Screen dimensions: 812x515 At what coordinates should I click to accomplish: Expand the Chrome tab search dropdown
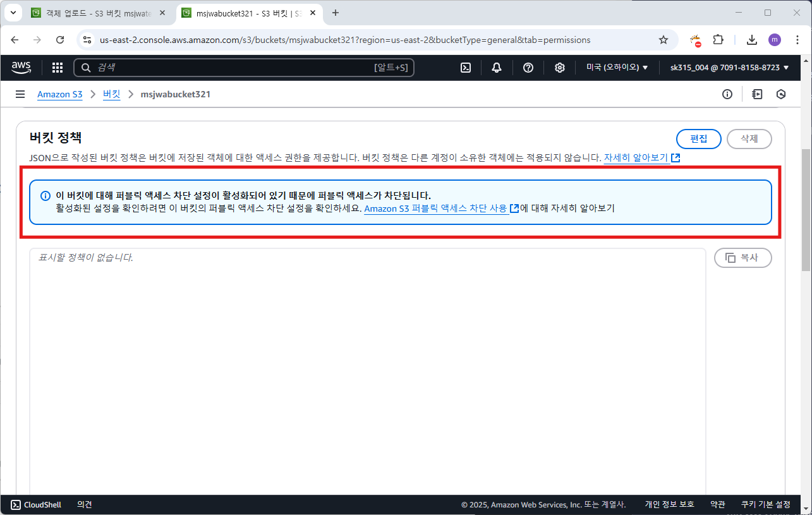pos(12,13)
